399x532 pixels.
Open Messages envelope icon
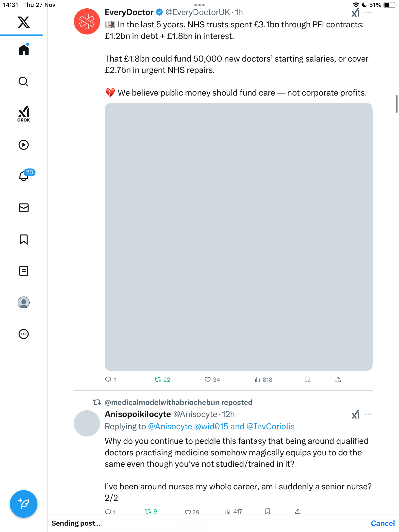(x=24, y=208)
